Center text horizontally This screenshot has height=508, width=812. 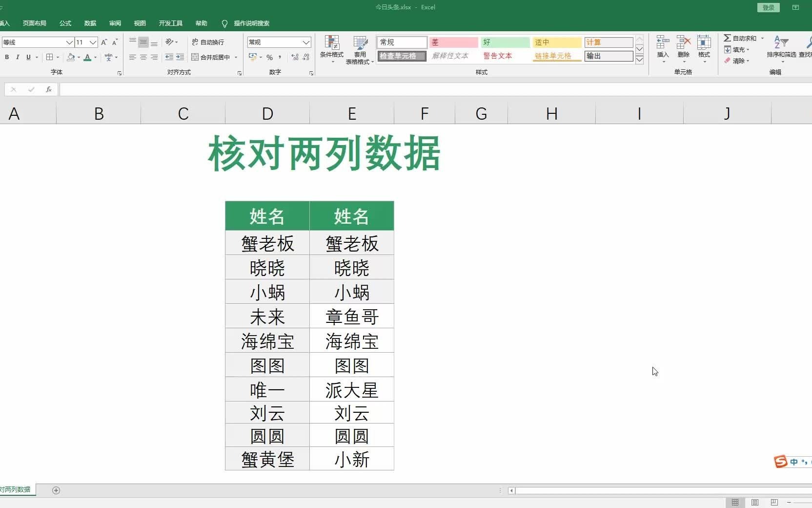click(143, 57)
